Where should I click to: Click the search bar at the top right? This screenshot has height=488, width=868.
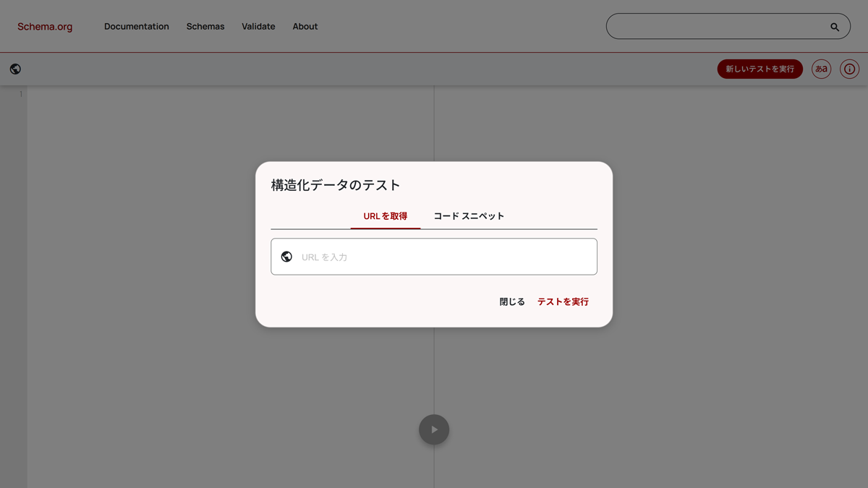(723, 26)
